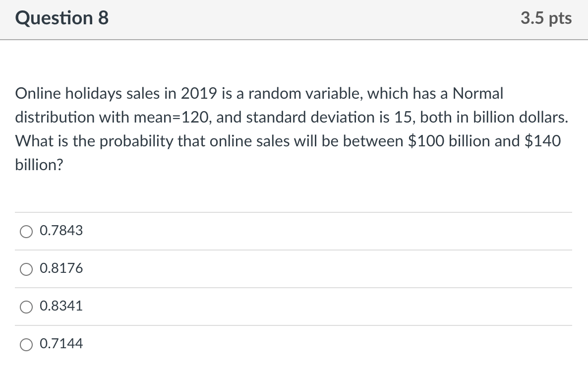The image size is (588, 378).
Task: Select the radio button for 0.8176
Action: click(26, 268)
